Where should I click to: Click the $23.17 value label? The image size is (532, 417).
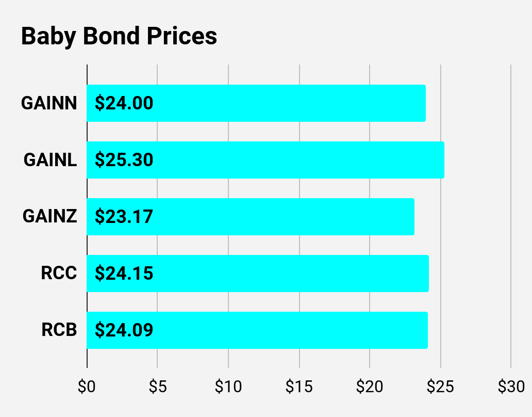point(124,216)
